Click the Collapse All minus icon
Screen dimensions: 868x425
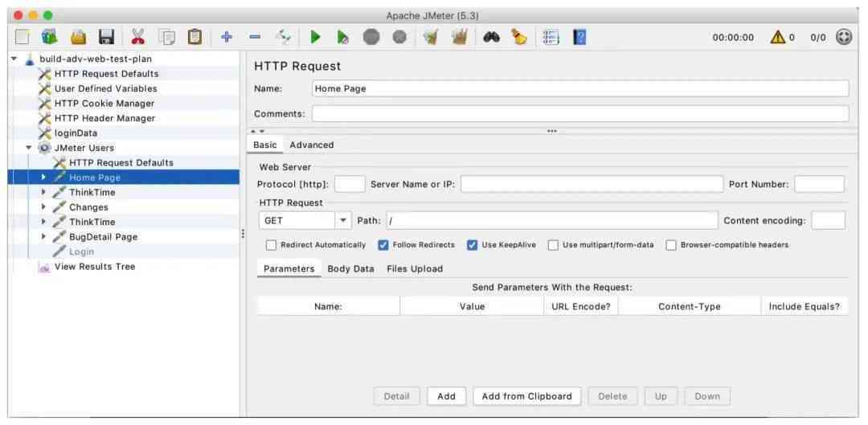point(255,37)
